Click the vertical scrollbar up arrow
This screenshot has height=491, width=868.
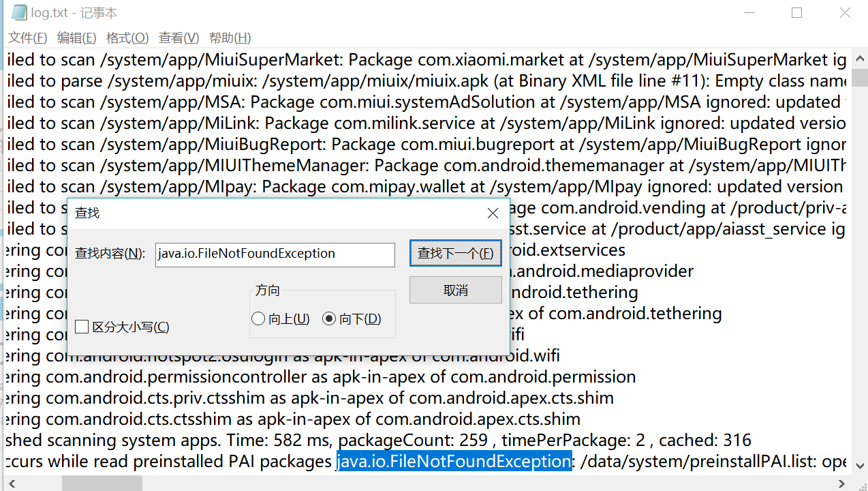pos(861,57)
